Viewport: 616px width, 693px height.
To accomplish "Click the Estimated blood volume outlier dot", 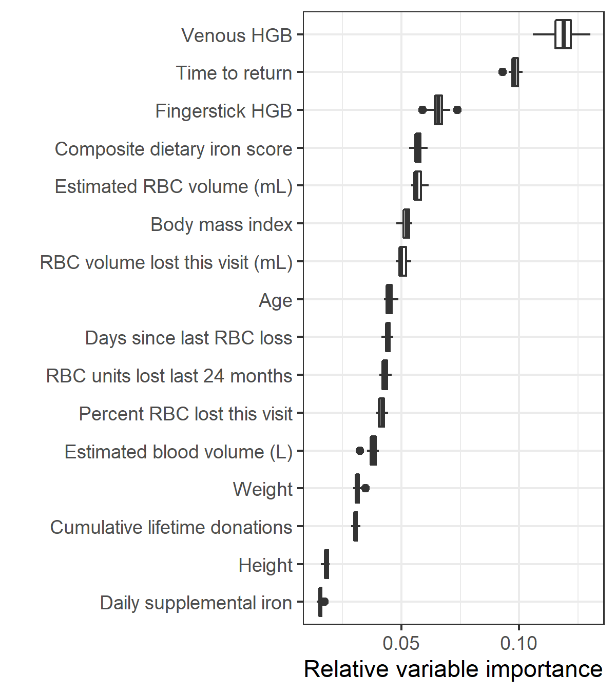I will pos(360,451).
